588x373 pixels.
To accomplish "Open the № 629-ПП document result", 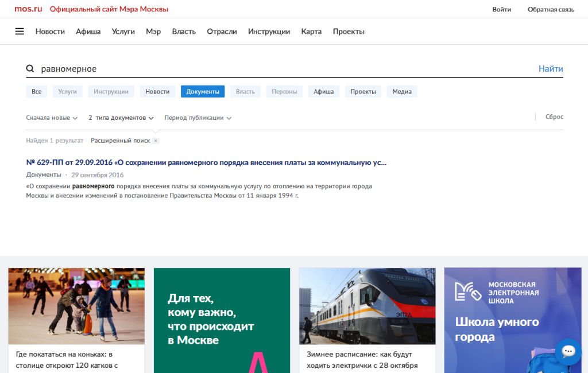I will click(206, 162).
